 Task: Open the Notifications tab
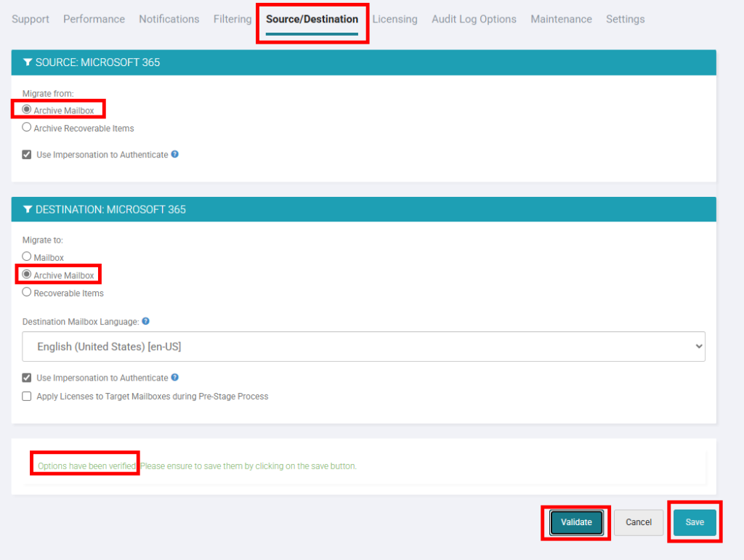click(x=169, y=19)
